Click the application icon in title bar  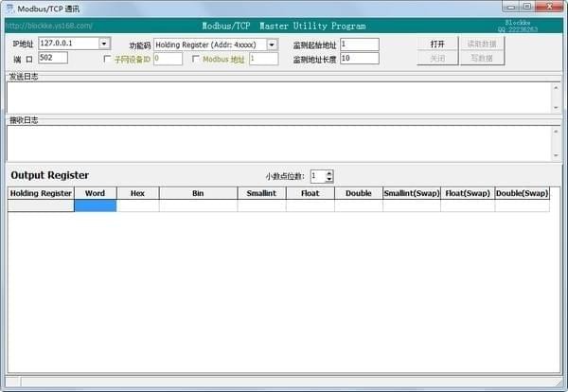click(x=9, y=8)
